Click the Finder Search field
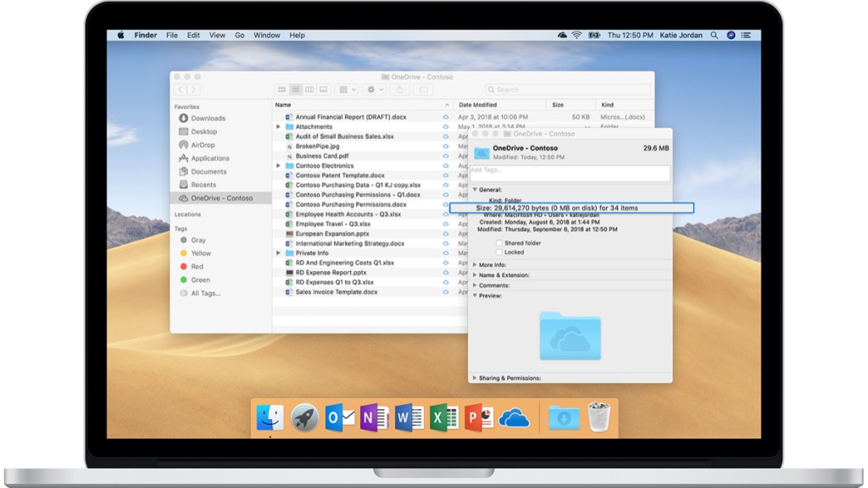 tap(567, 89)
